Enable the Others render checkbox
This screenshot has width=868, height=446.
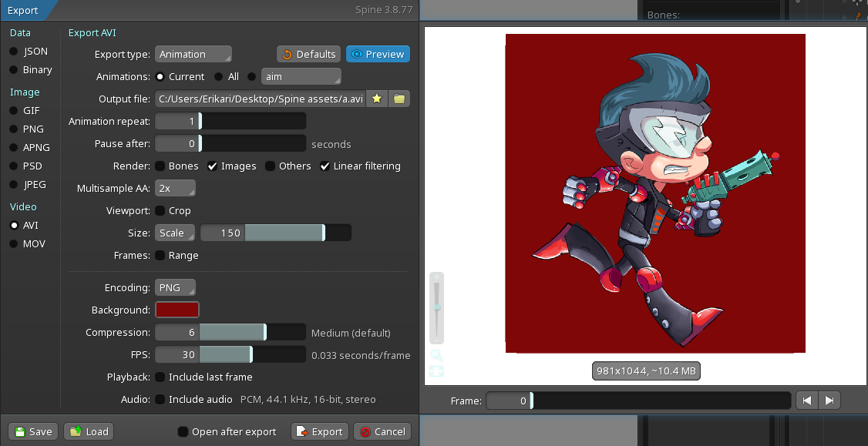point(270,166)
